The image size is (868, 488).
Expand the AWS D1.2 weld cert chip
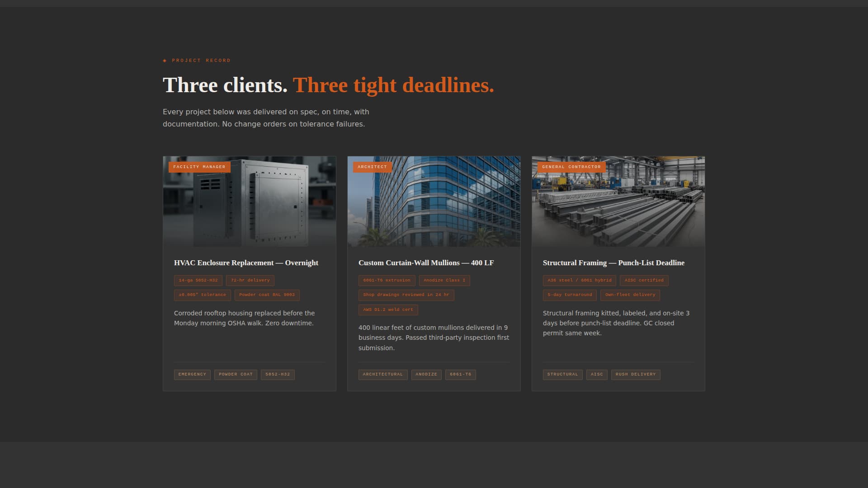click(x=388, y=310)
